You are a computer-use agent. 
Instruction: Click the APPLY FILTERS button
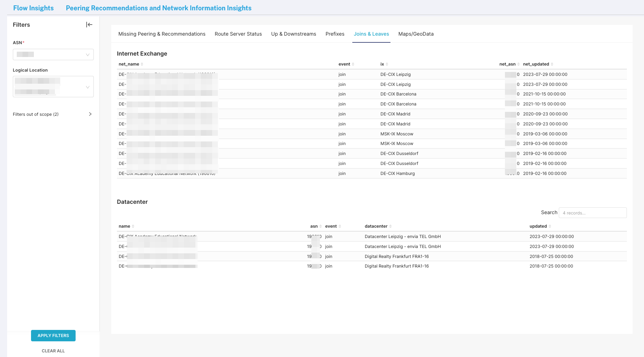point(53,336)
